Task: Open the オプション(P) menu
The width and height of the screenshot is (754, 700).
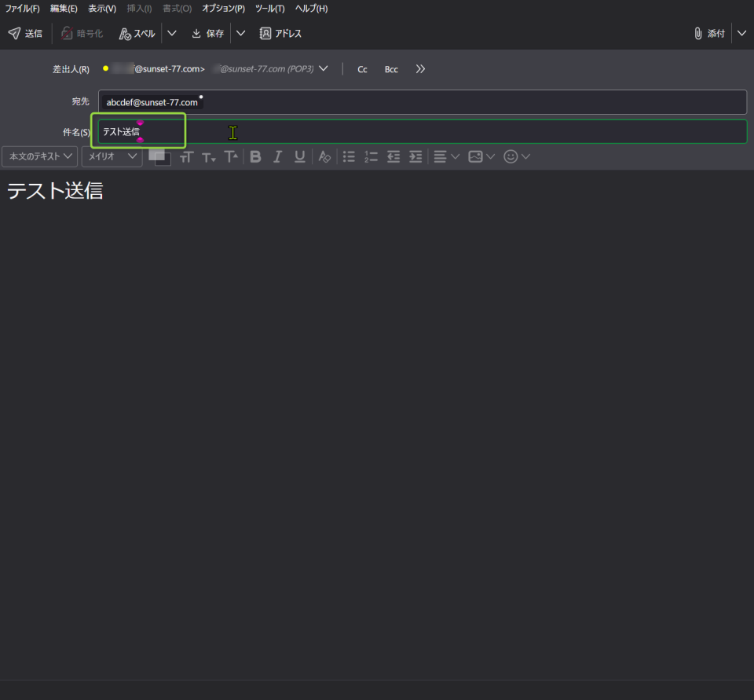Action: click(x=223, y=9)
